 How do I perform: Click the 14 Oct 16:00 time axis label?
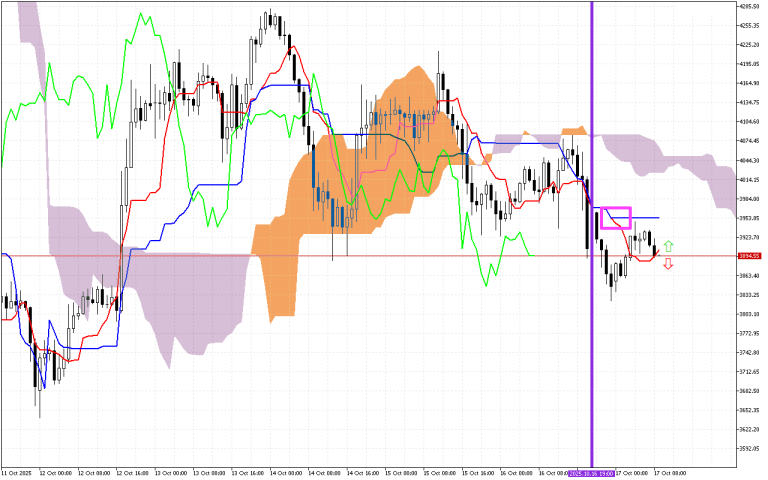point(363,473)
